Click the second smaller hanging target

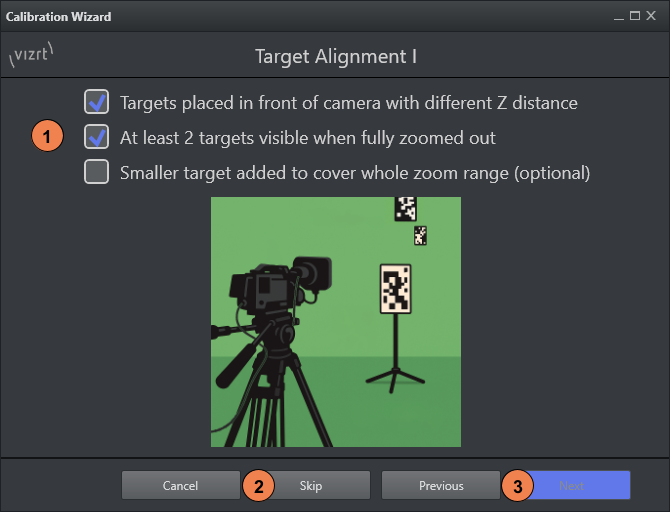tap(420, 235)
